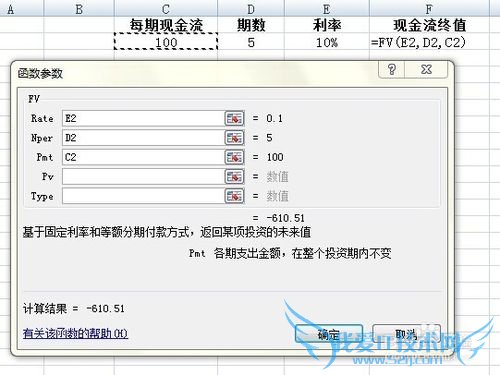Click into the Pmt input field

coord(143,157)
